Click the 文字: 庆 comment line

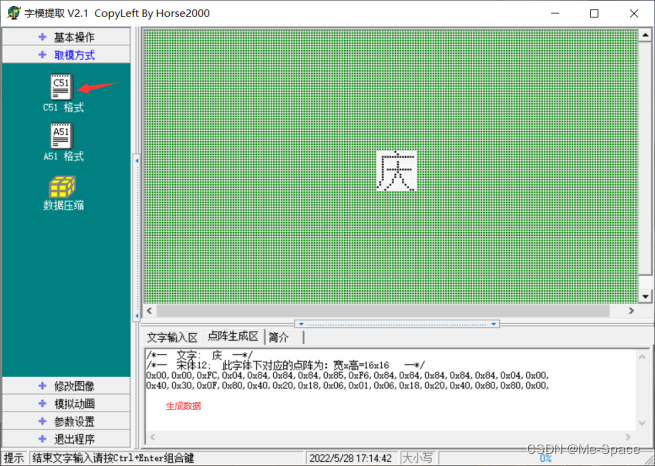click(200, 355)
